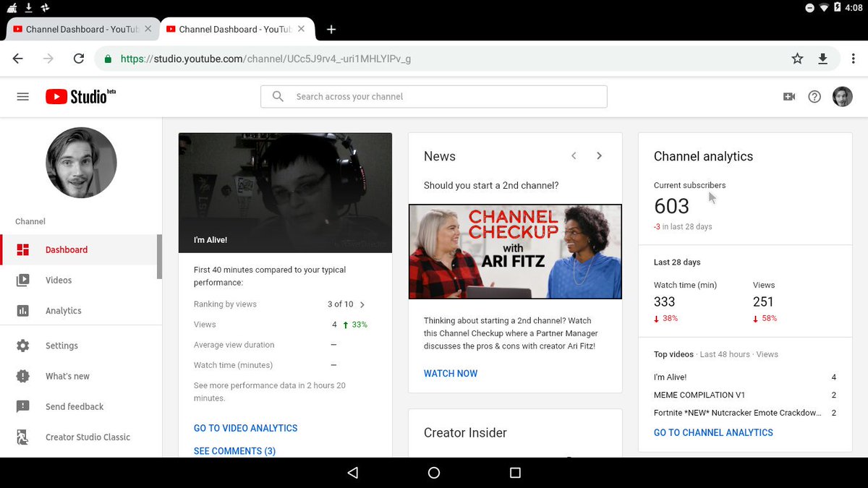The height and width of the screenshot is (488, 868).
Task: Tap the Android home button
Action: (434, 473)
